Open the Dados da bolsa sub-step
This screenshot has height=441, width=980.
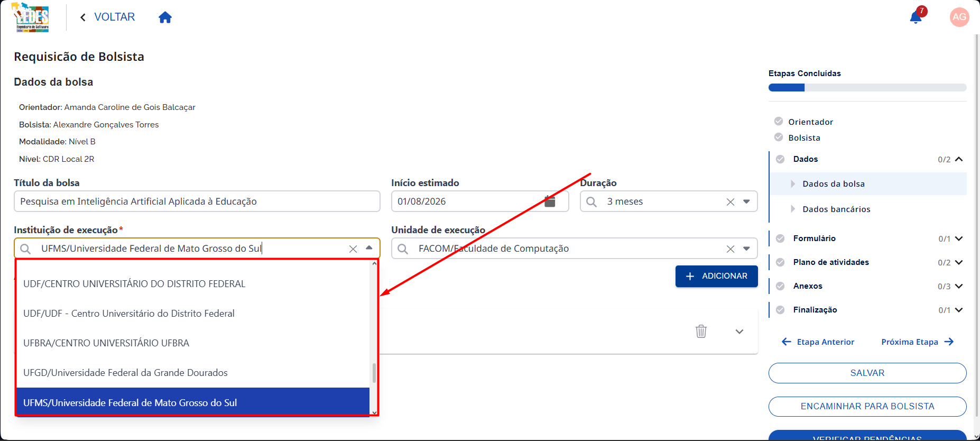pyautogui.click(x=868, y=184)
